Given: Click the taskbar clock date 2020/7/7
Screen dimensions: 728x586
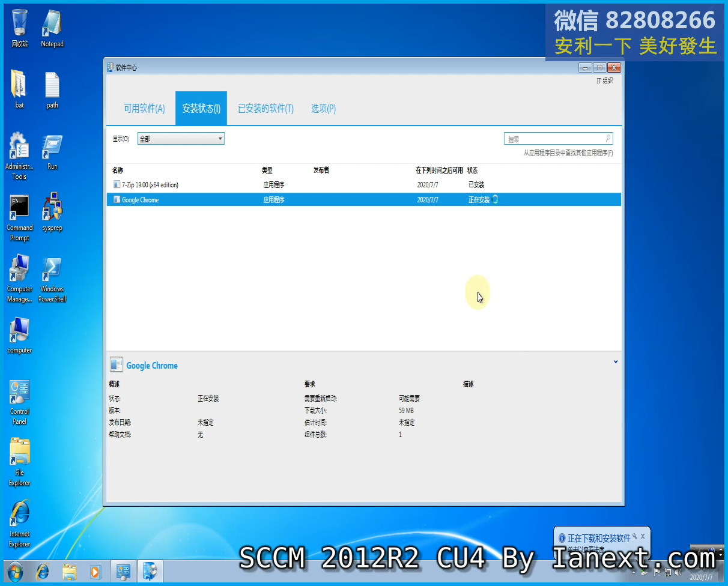Looking at the screenshot, I should click(x=701, y=578).
